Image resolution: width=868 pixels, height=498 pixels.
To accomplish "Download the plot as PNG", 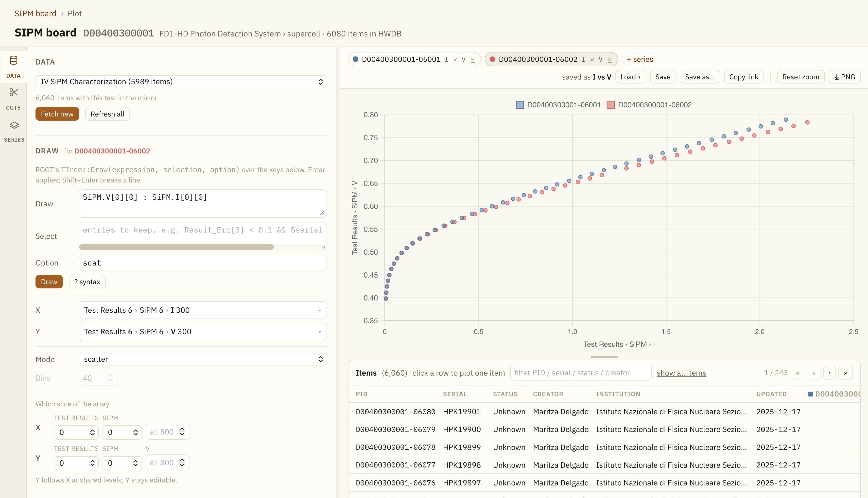I will [x=844, y=77].
